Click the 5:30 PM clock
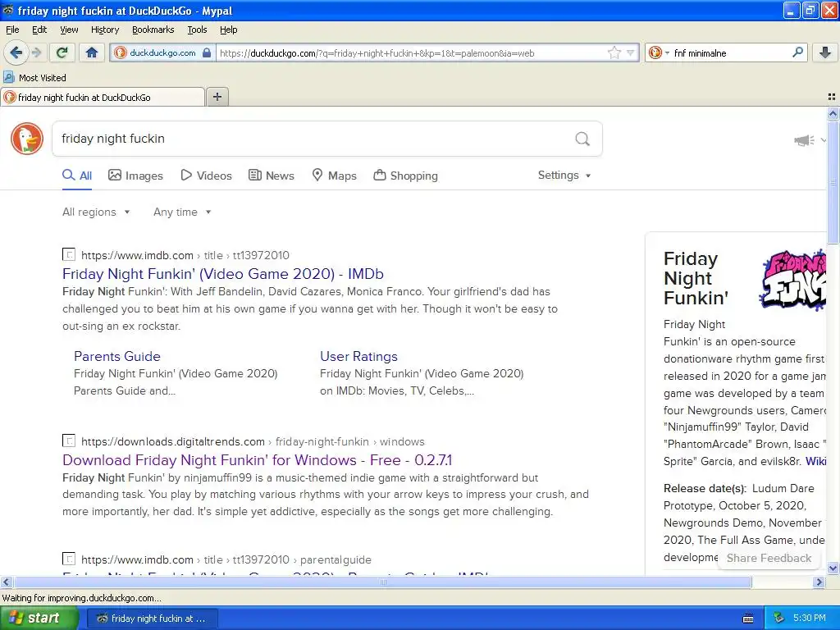This screenshot has height=630, width=840. coord(810,619)
